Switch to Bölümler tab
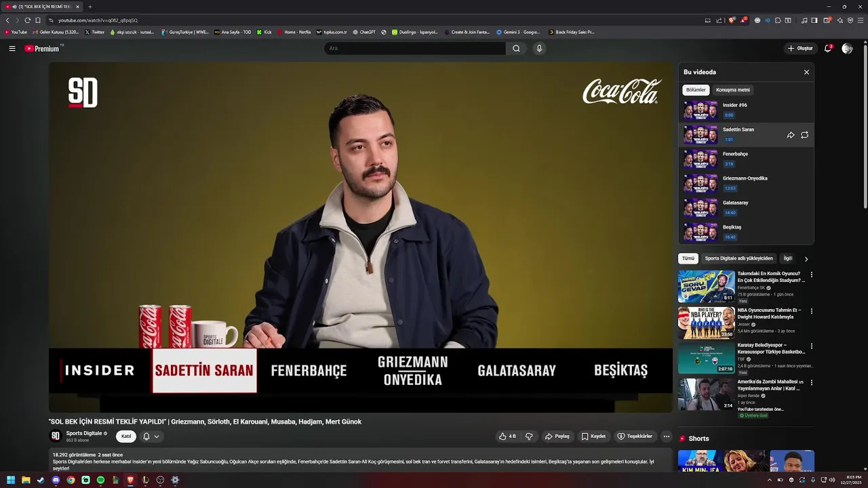 [x=696, y=89]
